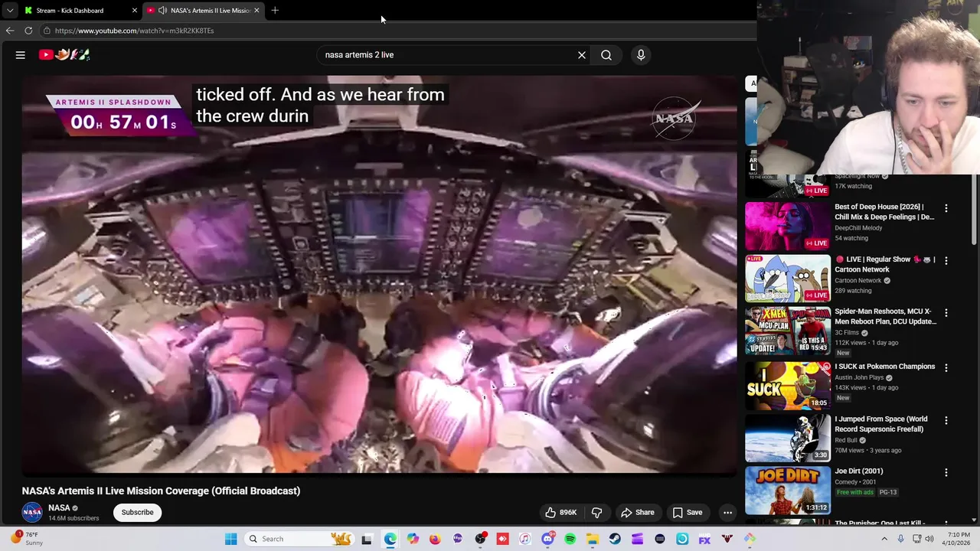The image size is (980, 551).
Task: Save video to a playlist
Action: pos(687,513)
